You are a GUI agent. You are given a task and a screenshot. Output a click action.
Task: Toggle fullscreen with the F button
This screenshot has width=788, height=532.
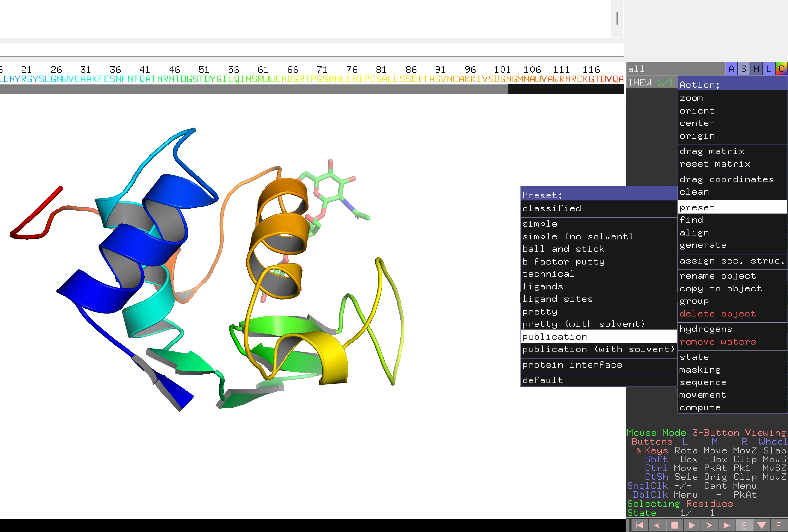point(778,525)
